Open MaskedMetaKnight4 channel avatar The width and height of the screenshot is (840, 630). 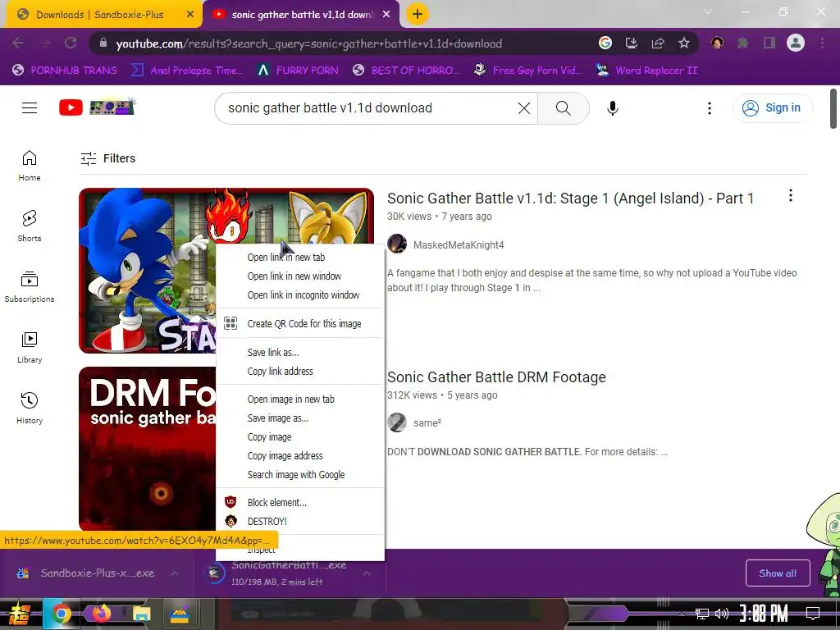(x=397, y=244)
